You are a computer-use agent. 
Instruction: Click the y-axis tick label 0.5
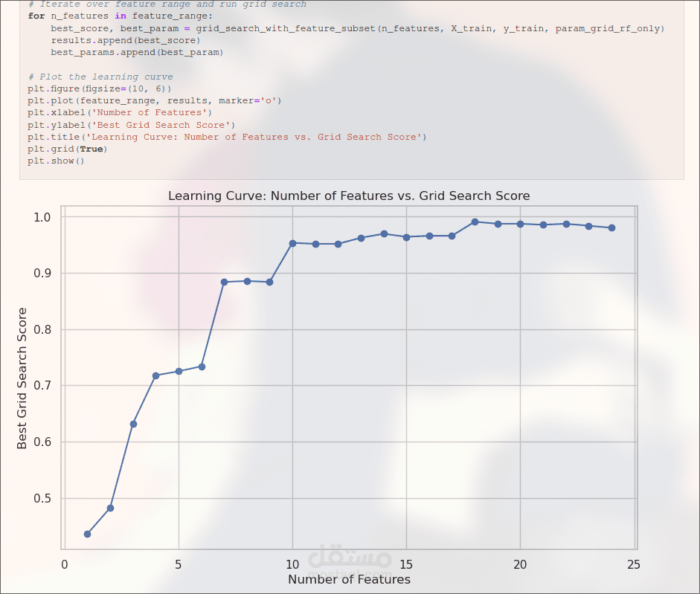click(x=42, y=499)
